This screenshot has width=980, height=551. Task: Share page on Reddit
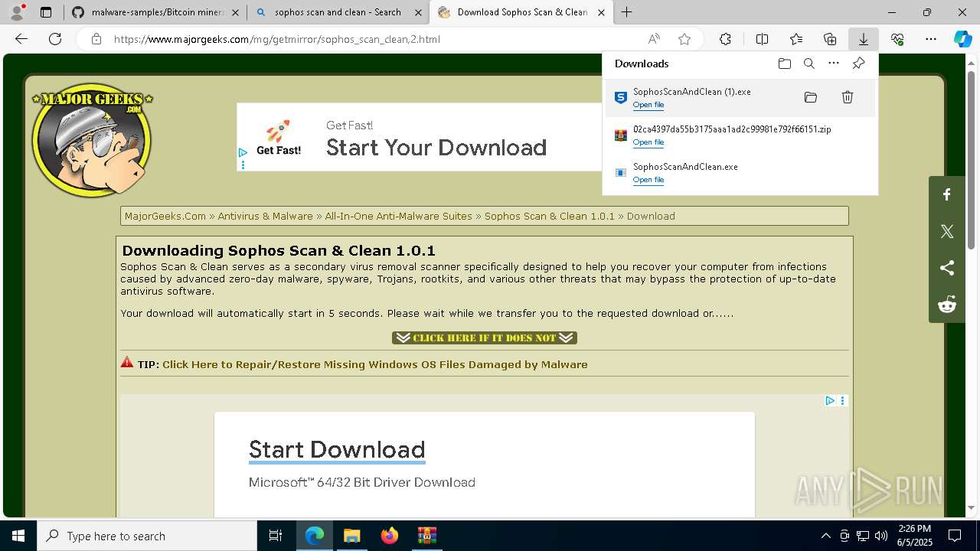(x=947, y=305)
